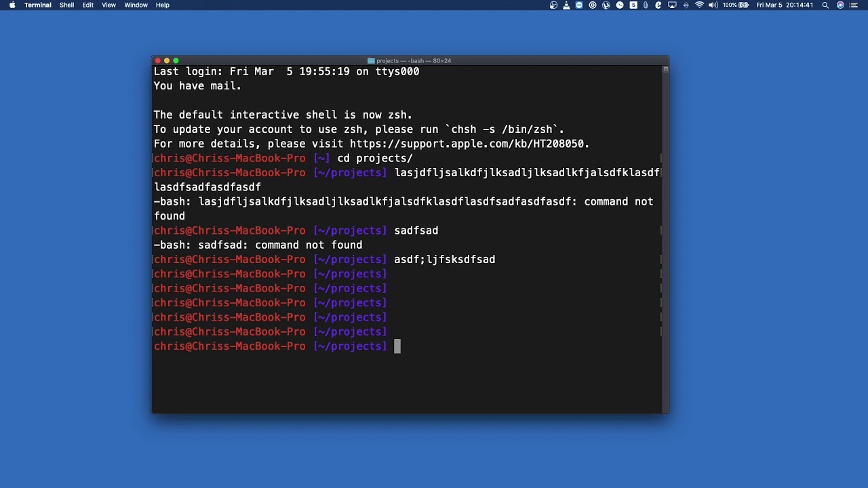868x488 pixels.
Task: Open the Terminal application menu
Action: tap(38, 5)
